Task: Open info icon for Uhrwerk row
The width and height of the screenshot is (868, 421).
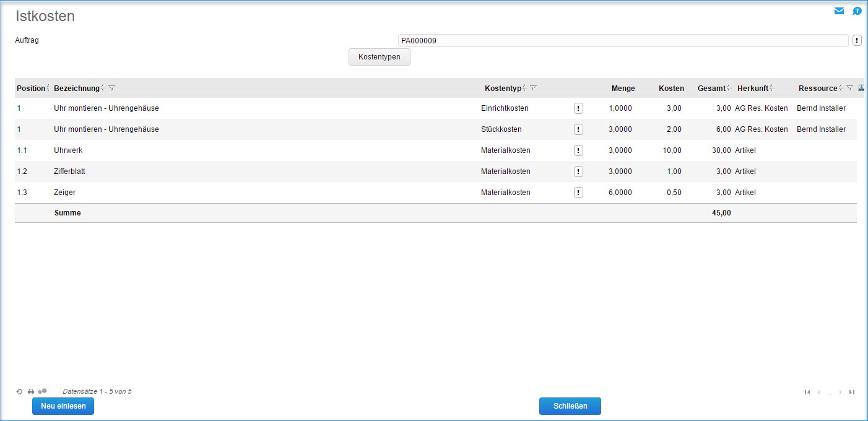Action: pos(578,150)
